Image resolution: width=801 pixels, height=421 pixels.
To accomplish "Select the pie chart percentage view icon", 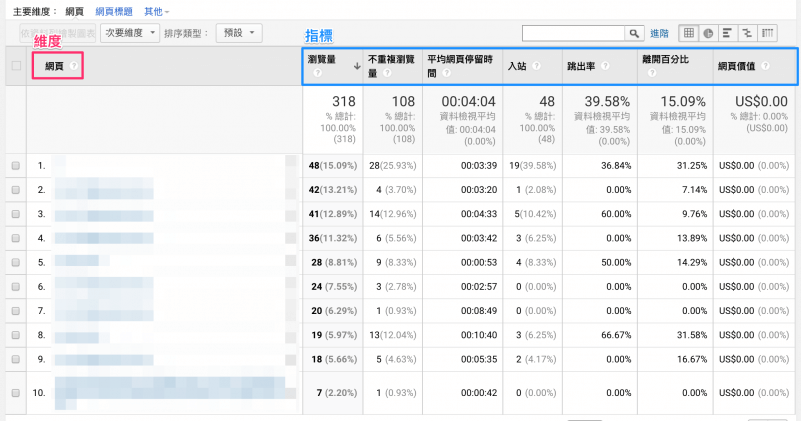I will 708,33.
